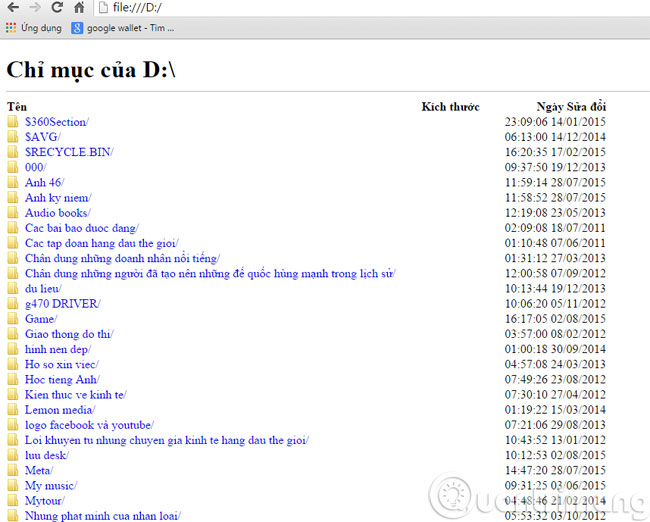Click the folder icon beside luu desk
The width and height of the screenshot is (650, 522).
pyautogui.click(x=13, y=455)
